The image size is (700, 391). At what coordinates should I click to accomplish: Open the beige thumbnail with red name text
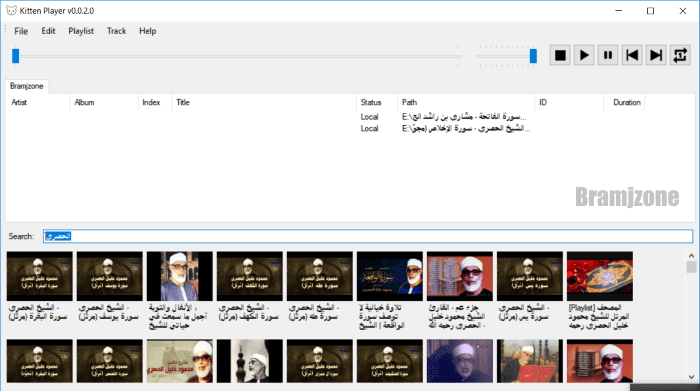coord(179,361)
